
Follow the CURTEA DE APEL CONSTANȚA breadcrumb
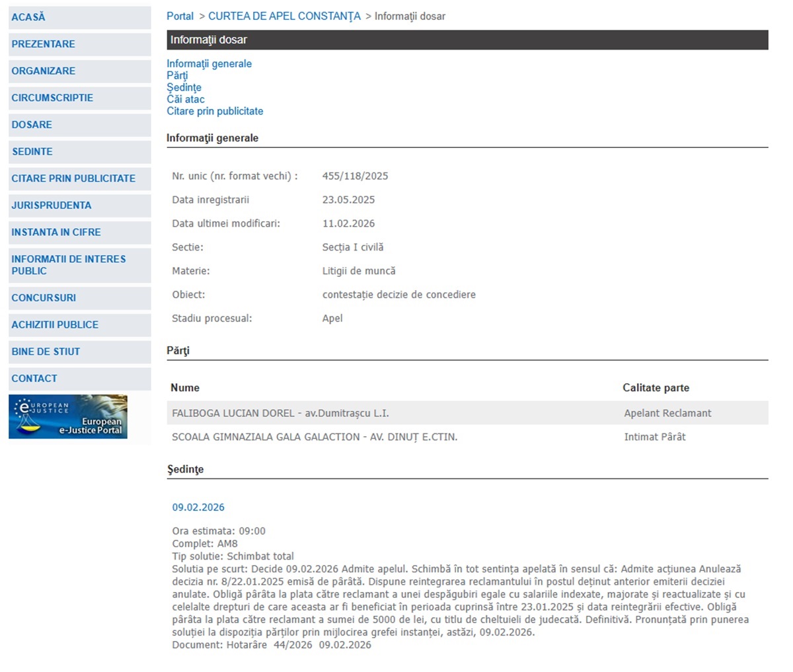click(x=284, y=17)
